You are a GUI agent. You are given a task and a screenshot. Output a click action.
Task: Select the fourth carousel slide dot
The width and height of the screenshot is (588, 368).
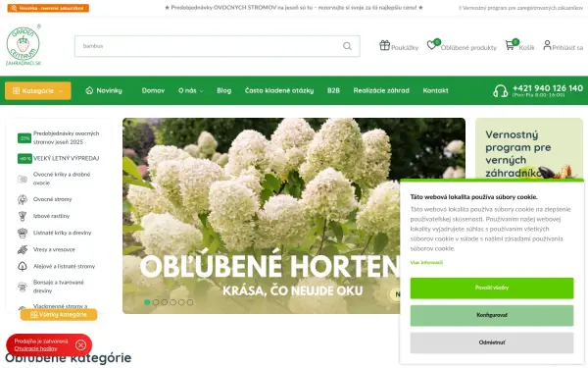point(172,302)
